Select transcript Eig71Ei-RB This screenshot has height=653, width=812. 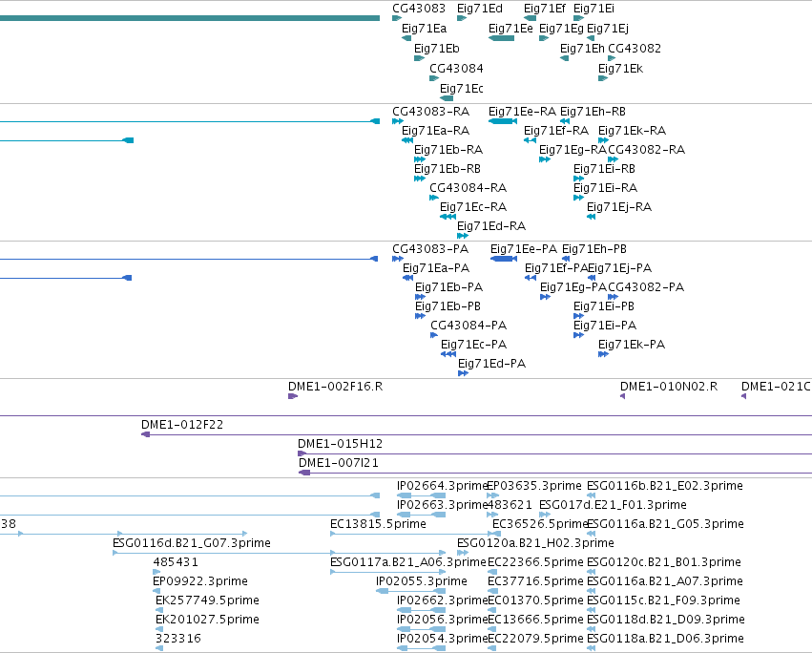click(604, 170)
